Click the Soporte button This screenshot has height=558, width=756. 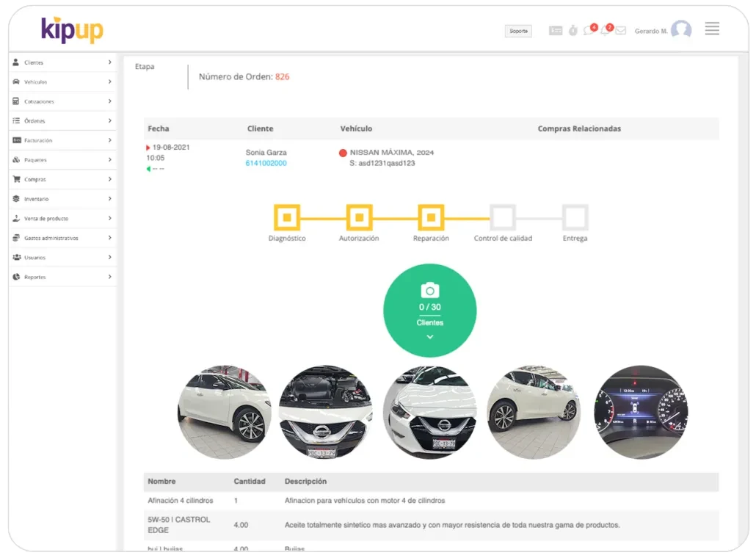tap(518, 31)
